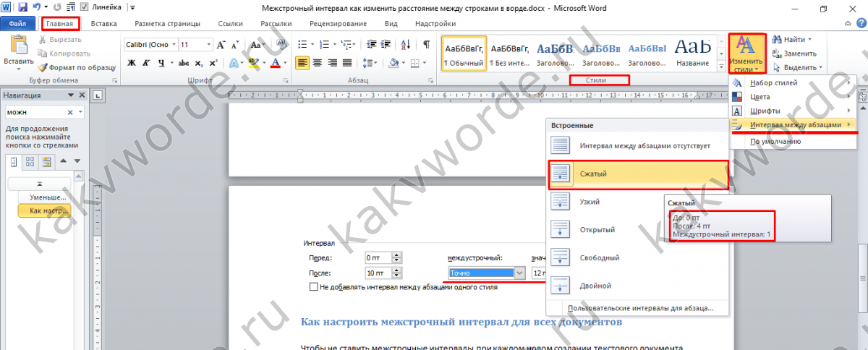This screenshot has height=350, width=868.
Task: Open the Вставка ribbon tab
Action: [x=103, y=24]
